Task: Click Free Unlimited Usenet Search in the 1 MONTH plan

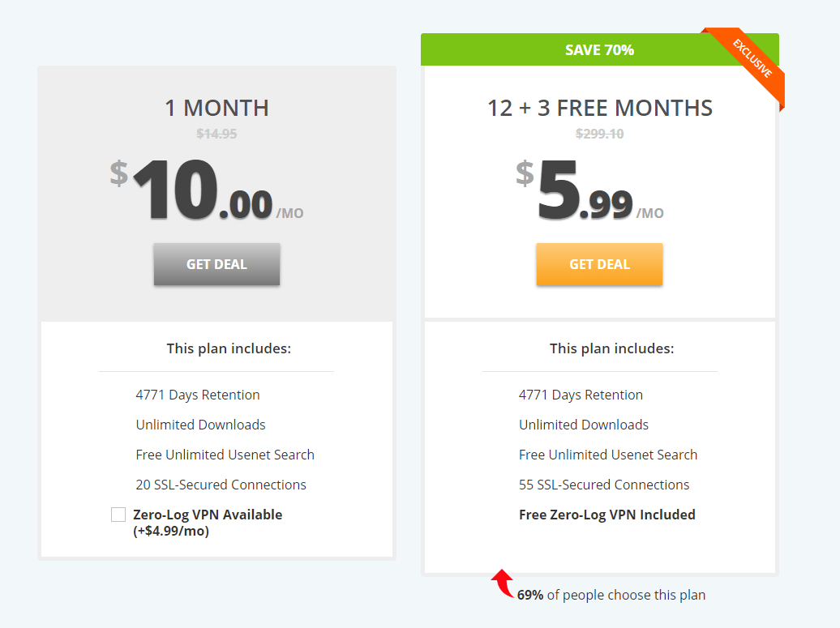Action: tap(225, 455)
